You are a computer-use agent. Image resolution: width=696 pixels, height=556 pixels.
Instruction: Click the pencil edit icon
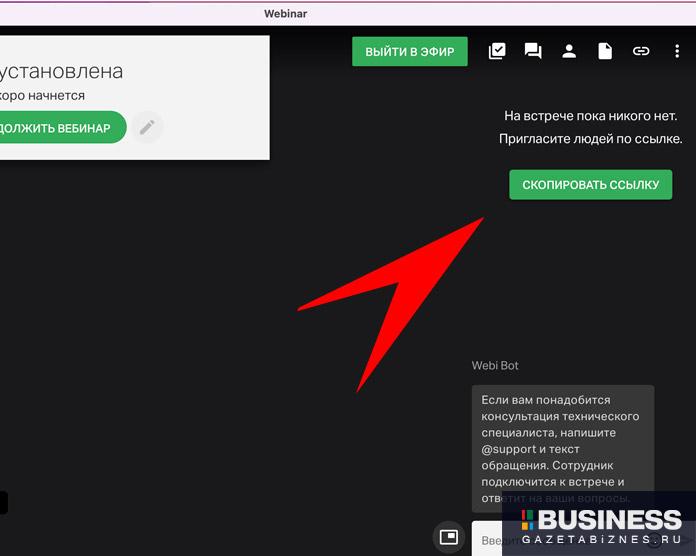pyautogui.click(x=147, y=127)
